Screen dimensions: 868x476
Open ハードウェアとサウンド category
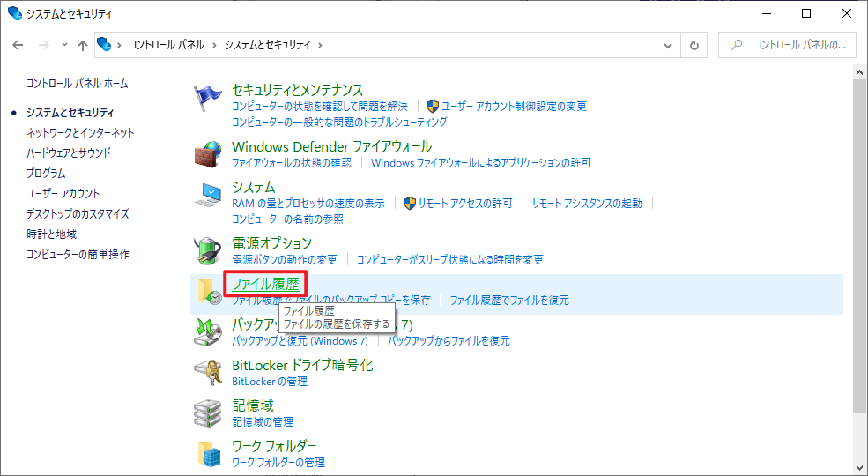(x=69, y=152)
